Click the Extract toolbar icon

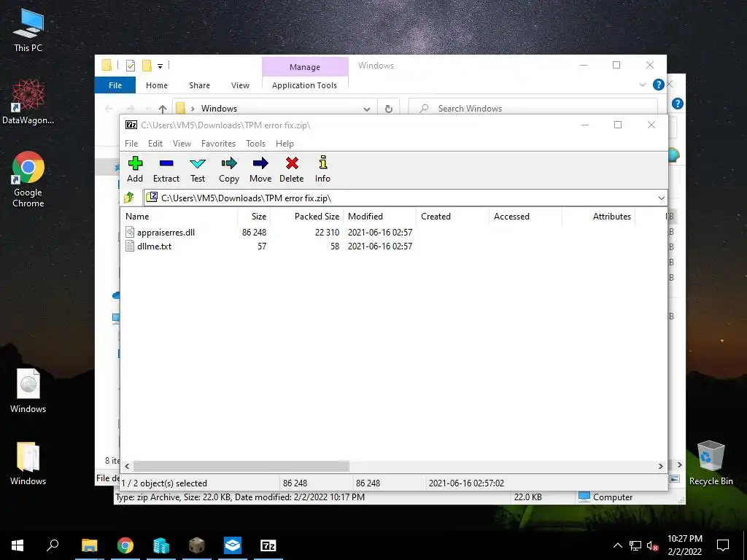[x=166, y=169]
